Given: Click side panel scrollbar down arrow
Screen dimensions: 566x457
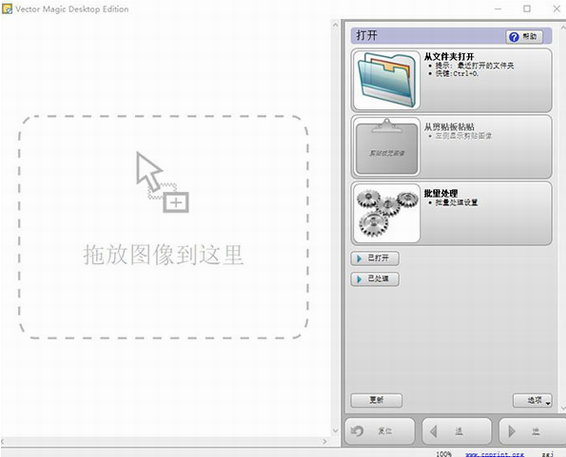Looking at the screenshot, I should pos(563,408).
